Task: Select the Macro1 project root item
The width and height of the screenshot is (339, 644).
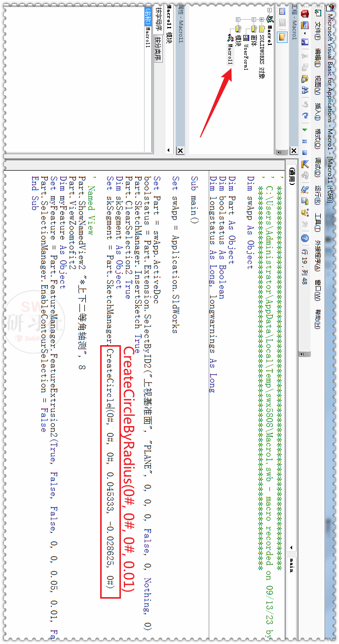Action: 269,36
